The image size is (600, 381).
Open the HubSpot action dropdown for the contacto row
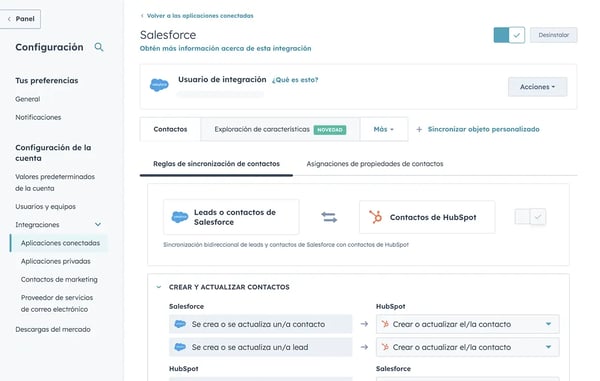pos(467,324)
